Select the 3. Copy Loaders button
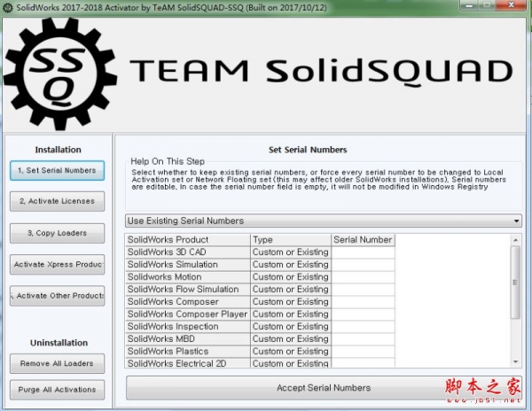 pos(57,233)
